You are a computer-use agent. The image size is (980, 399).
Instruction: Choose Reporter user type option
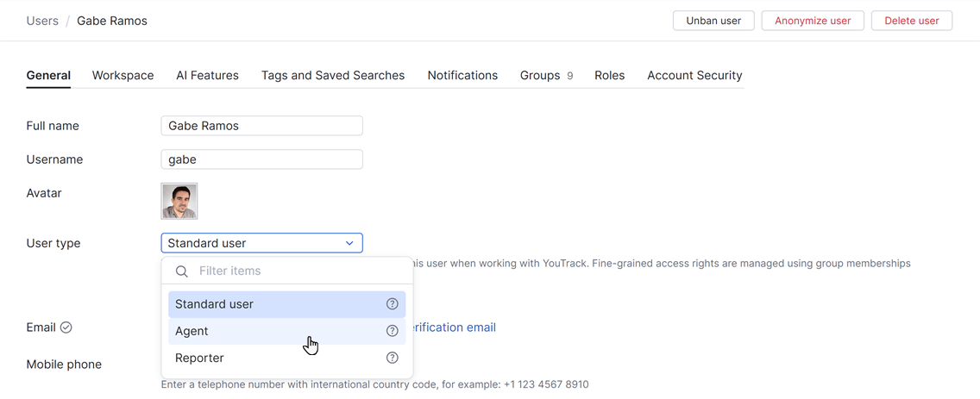199,358
